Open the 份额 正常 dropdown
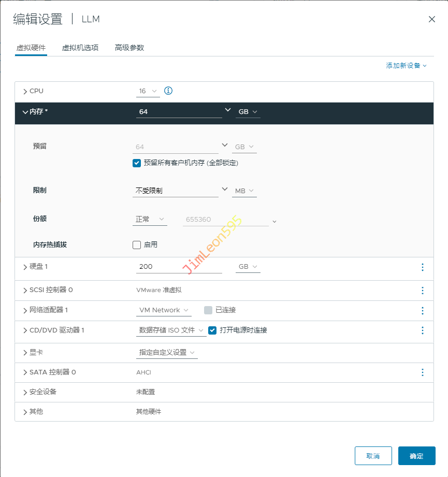This screenshot has width=448, height=477. (x=150, y=220)
